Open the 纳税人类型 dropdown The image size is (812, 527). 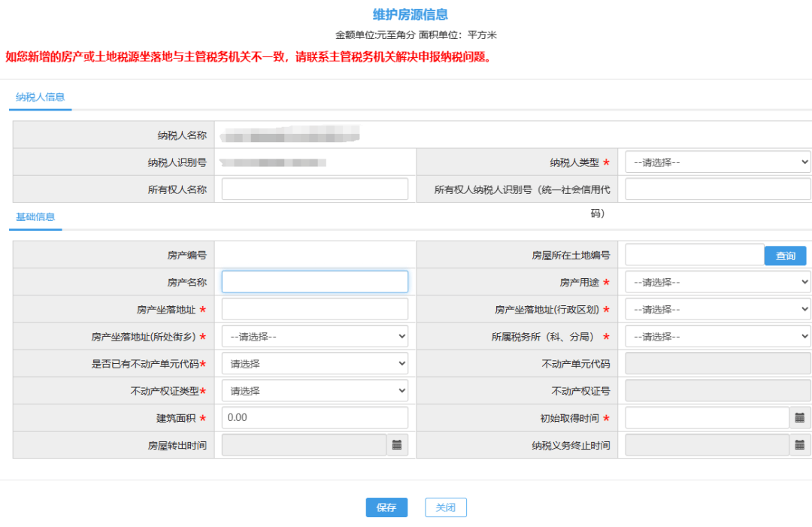(717, 162)
